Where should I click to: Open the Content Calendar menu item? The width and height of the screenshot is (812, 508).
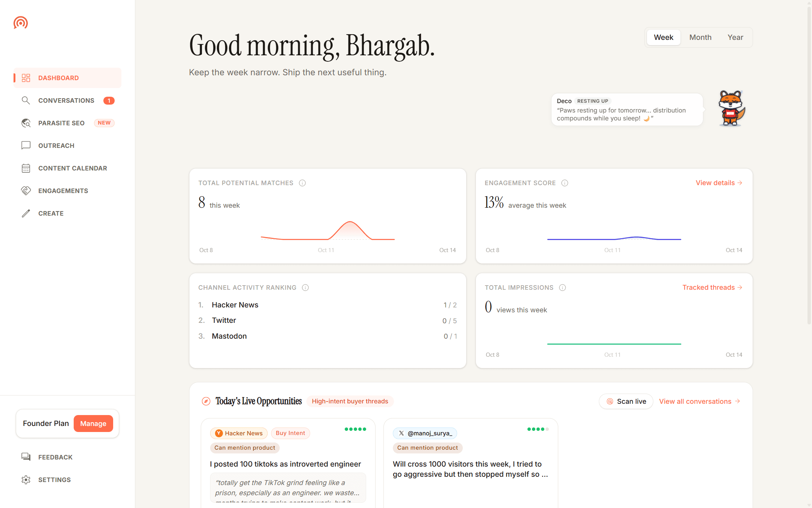pyautogui.click(x=67, y=168)
